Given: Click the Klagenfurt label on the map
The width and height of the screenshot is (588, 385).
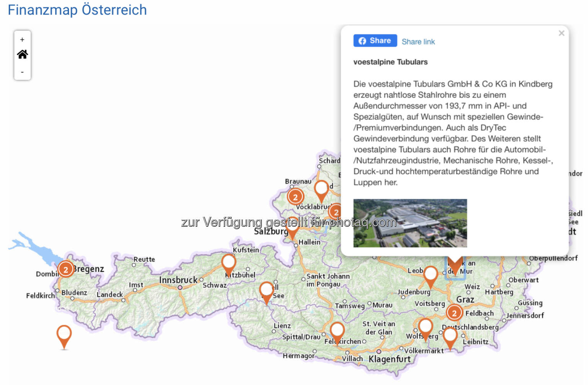Looking at the screenshot, I should (x=389, y=359).
